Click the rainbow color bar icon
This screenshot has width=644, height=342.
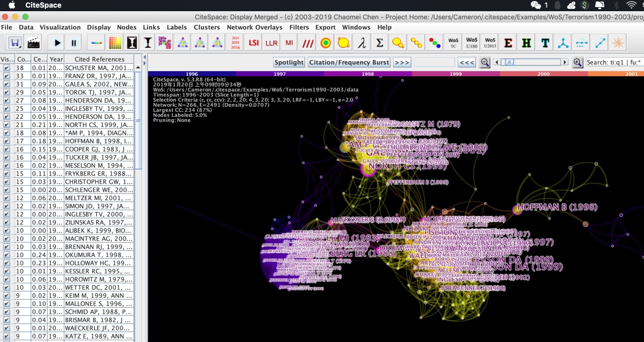(x=97, y=43)
